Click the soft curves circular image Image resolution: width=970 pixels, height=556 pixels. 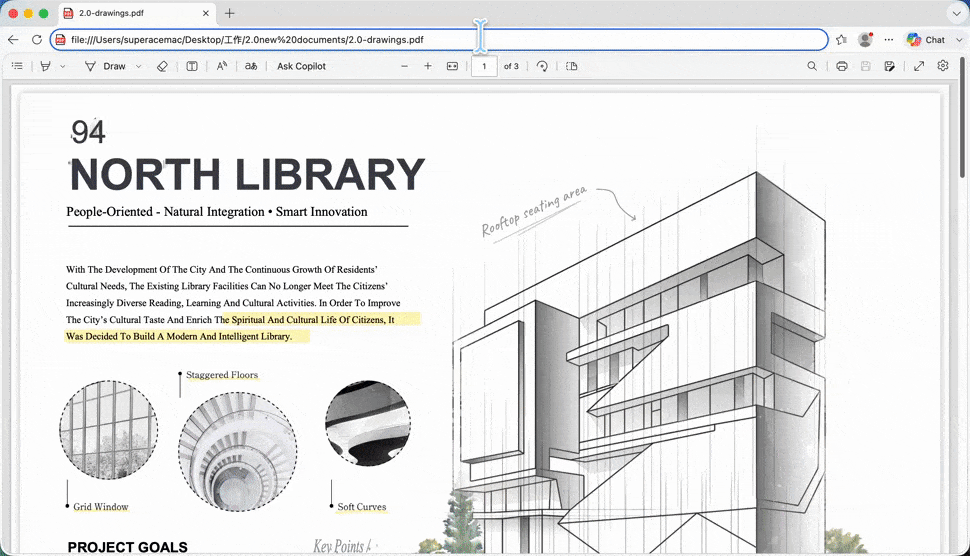coord(367,423)
